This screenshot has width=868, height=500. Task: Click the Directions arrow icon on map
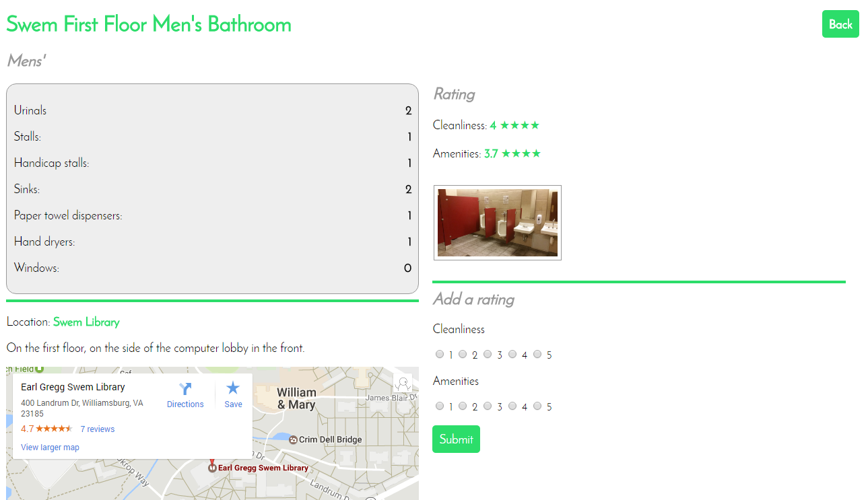coord(185,389)
